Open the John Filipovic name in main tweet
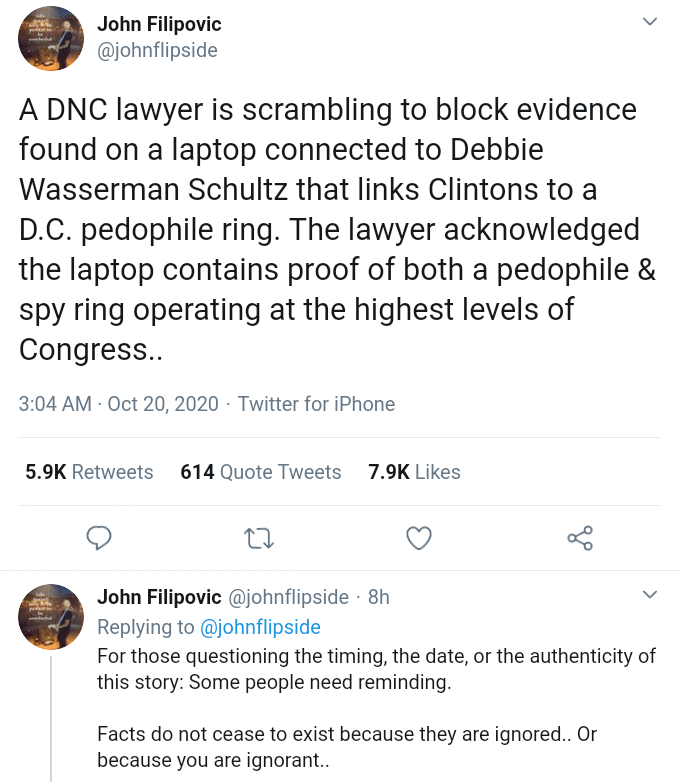The image size is (680, 782). [159, 24]
